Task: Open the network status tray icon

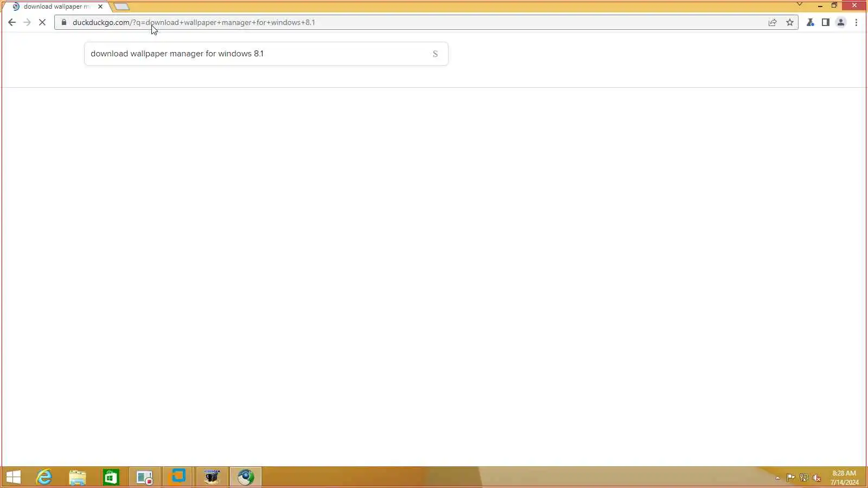Action: pyautogui.click(x=803, y=478)
